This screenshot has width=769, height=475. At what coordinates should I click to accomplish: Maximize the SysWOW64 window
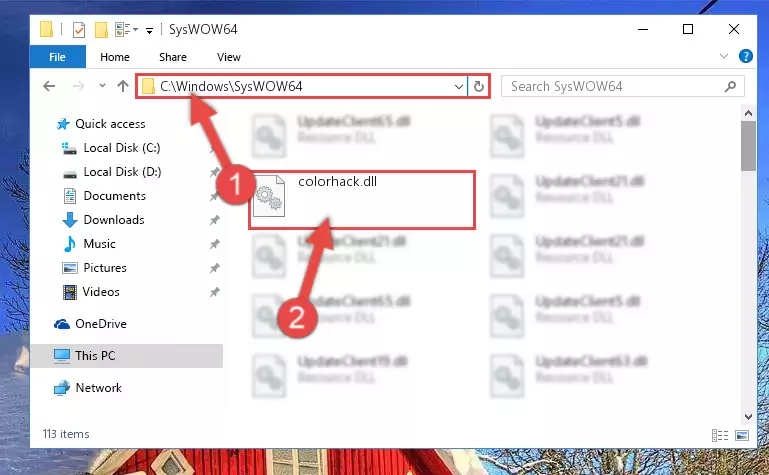pos(688,29)
